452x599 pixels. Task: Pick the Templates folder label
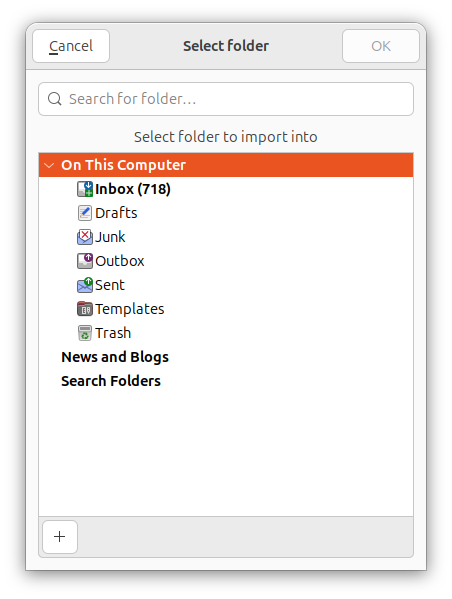click(130, 309)
